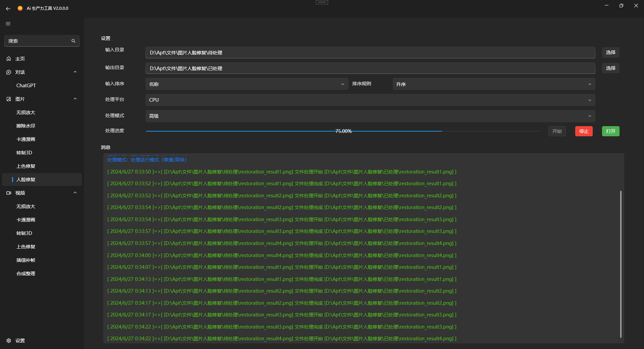Click the 0:33:50 restoration_result1 文件处理开始 log line

pyautogui.click(x=282, y=172)
